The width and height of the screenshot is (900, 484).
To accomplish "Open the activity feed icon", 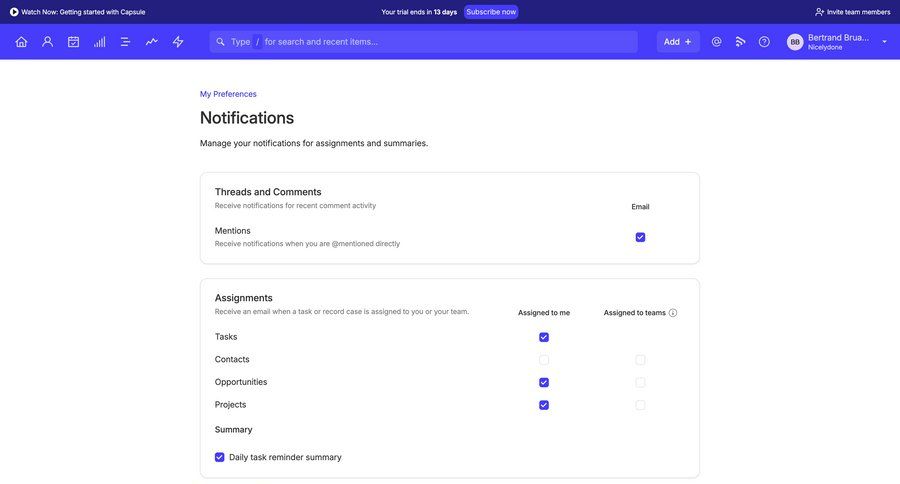I will click(740, 42).
